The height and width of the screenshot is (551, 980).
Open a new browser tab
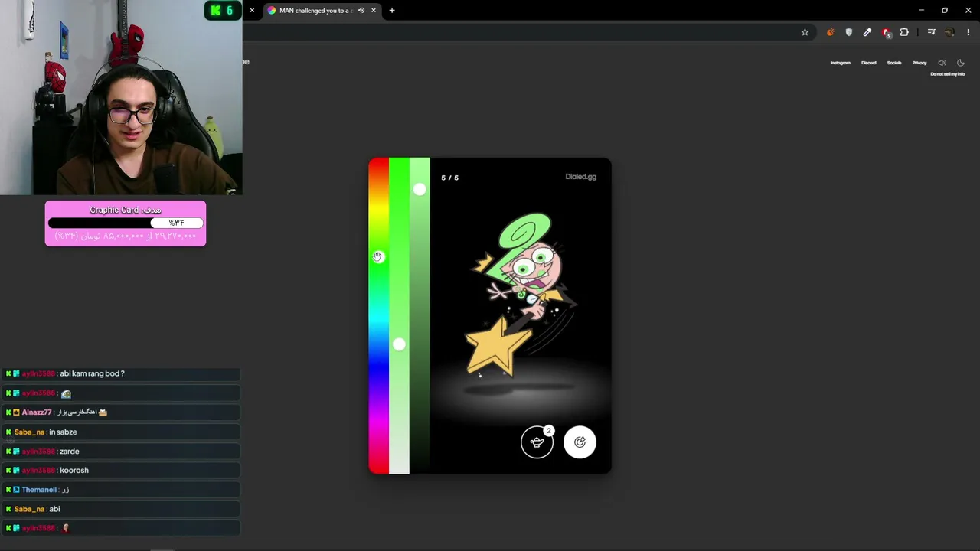(x=392, y=11)
